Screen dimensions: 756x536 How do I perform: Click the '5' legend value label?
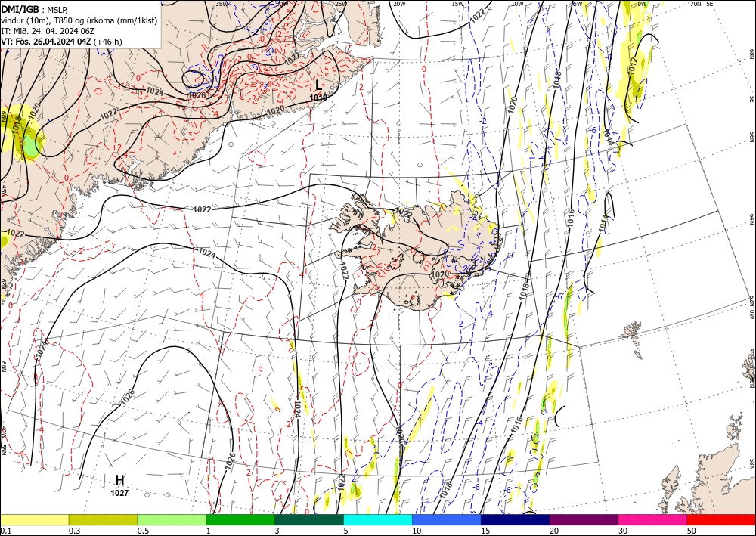point(346,531)
